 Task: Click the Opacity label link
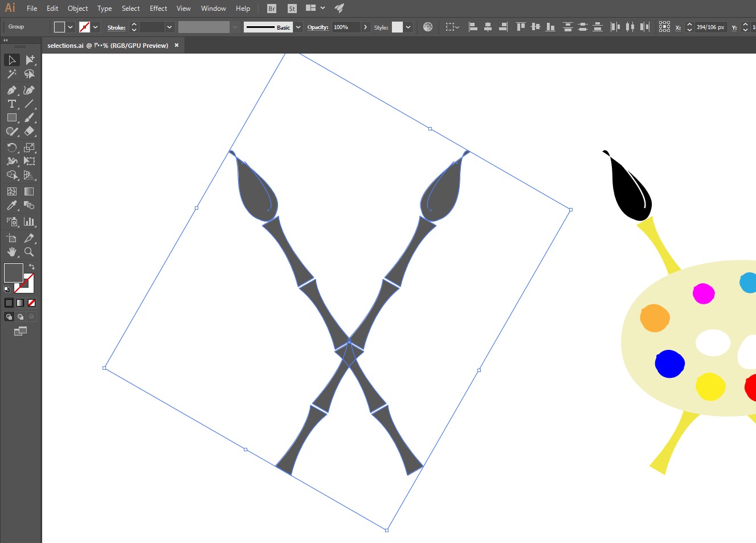(317, 27)
